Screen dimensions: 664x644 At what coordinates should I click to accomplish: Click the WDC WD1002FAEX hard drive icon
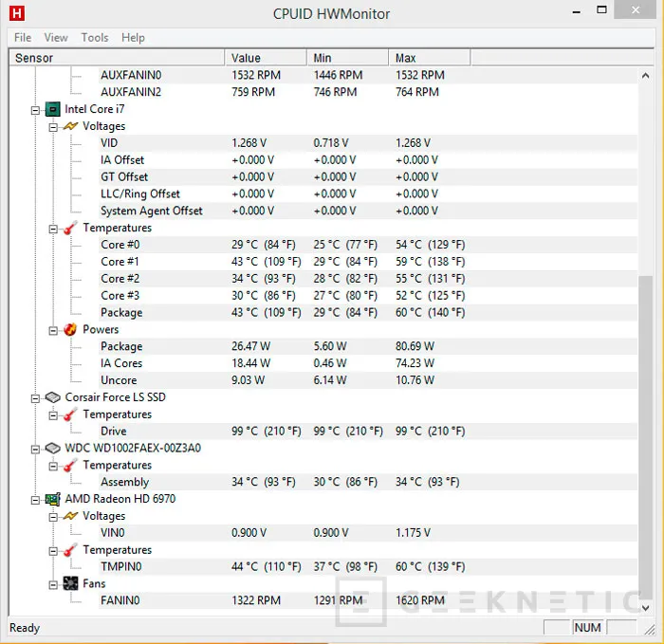(53, 448)
